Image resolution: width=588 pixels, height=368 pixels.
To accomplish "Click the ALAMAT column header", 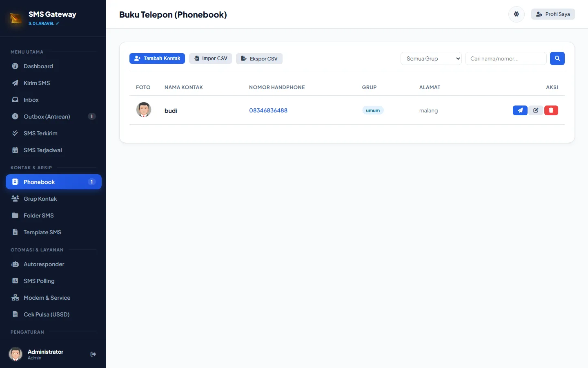I will pyautogui.click(x=430, y=88).
